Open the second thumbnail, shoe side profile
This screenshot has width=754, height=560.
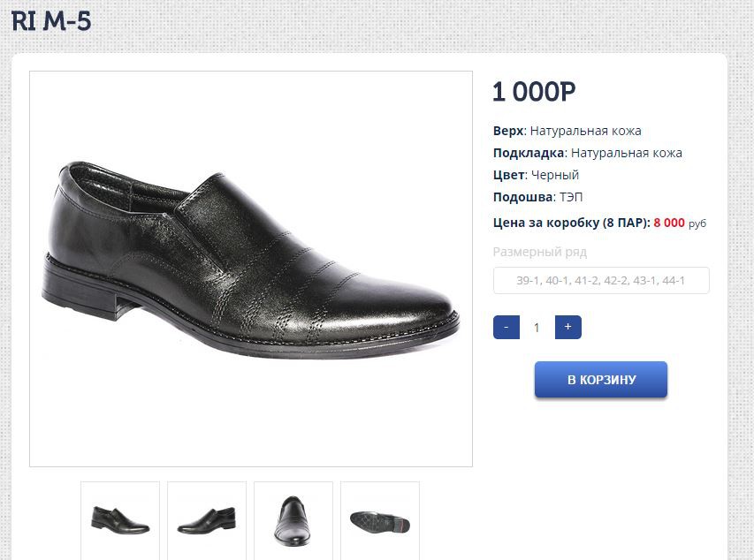[x=207, y=520]
